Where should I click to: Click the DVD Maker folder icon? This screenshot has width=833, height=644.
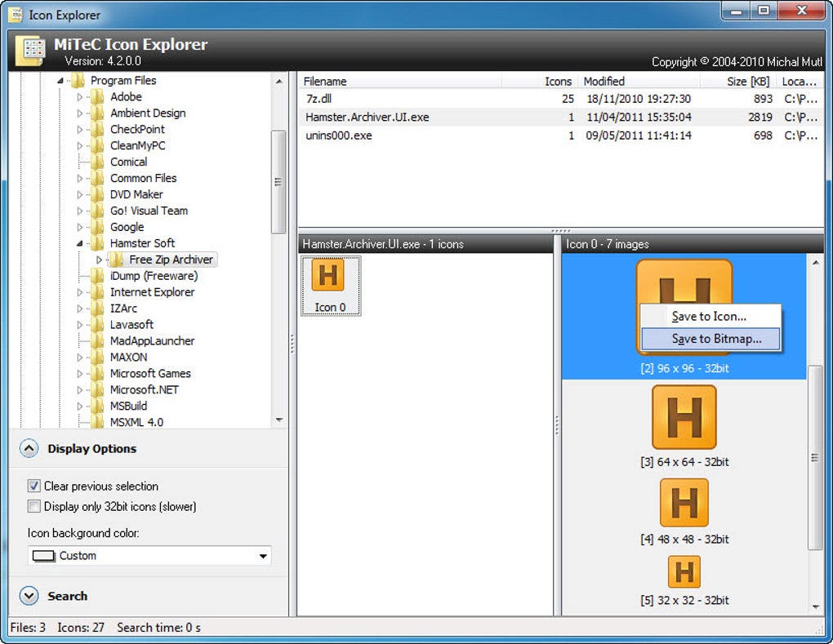point(97,194)
